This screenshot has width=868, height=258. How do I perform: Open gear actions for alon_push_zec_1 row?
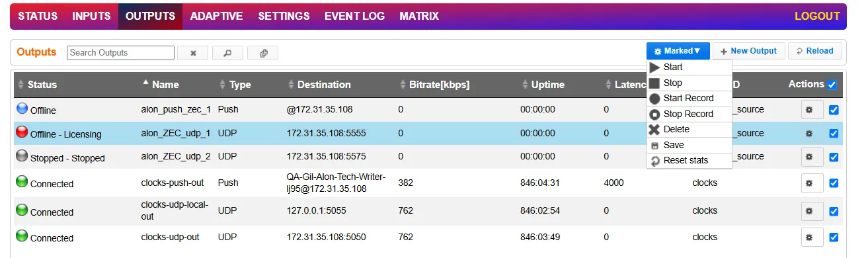click(812, 110)
